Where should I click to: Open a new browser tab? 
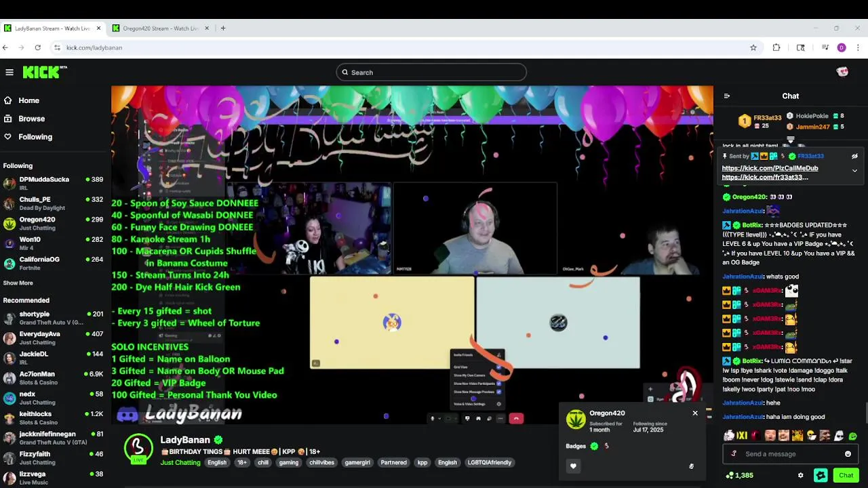coord(223,28)
